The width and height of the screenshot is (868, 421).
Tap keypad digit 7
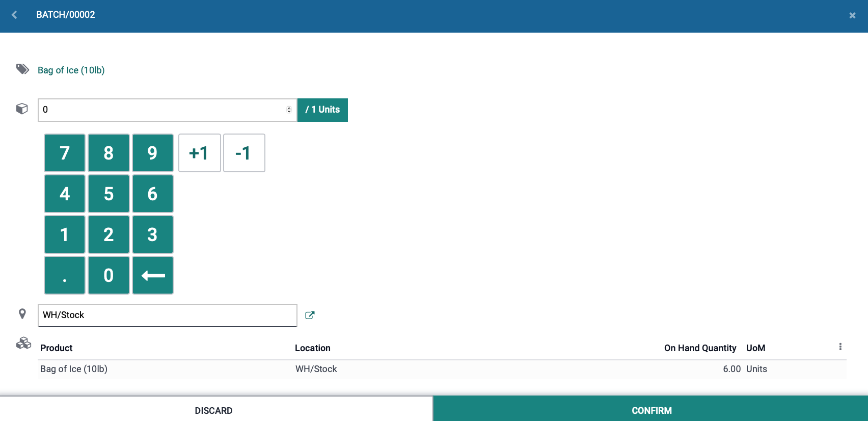65,153
